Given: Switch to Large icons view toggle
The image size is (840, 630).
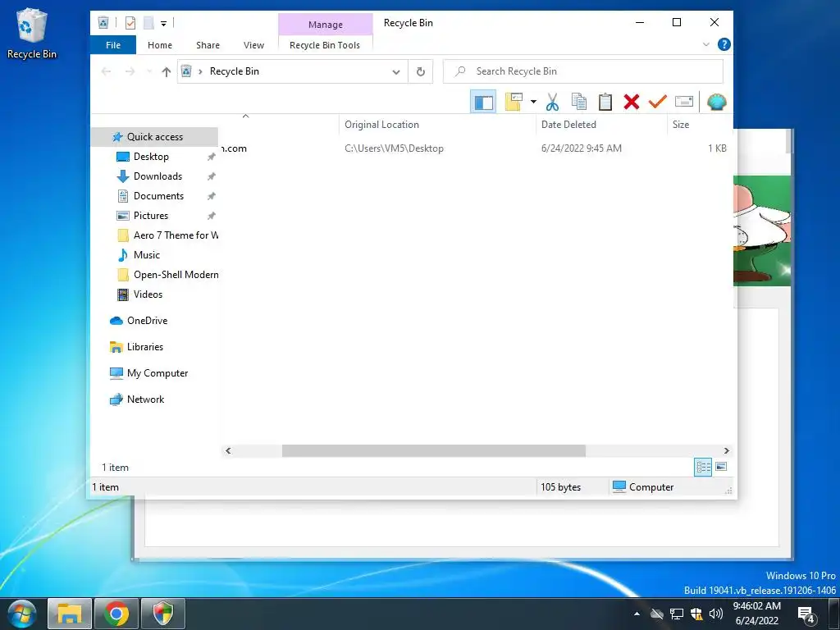Looking at the screenshot, I should click(x=721, y=467).
